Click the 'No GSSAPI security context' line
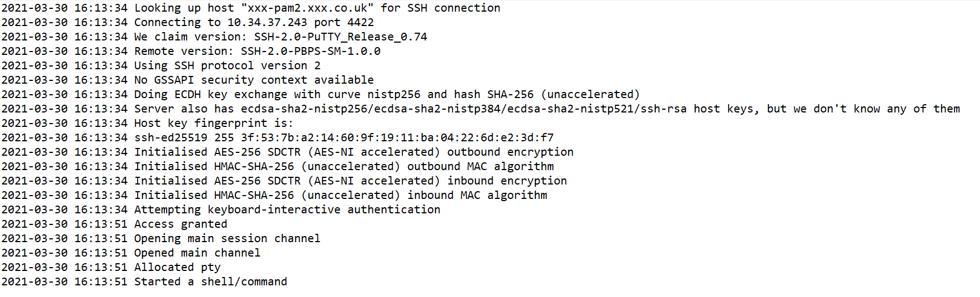 [x=254, y=80]
